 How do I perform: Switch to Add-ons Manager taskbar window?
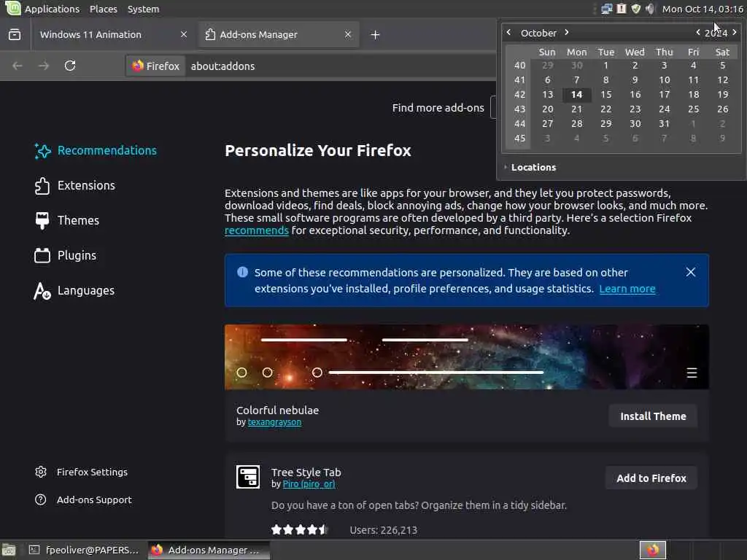point(208,550)
